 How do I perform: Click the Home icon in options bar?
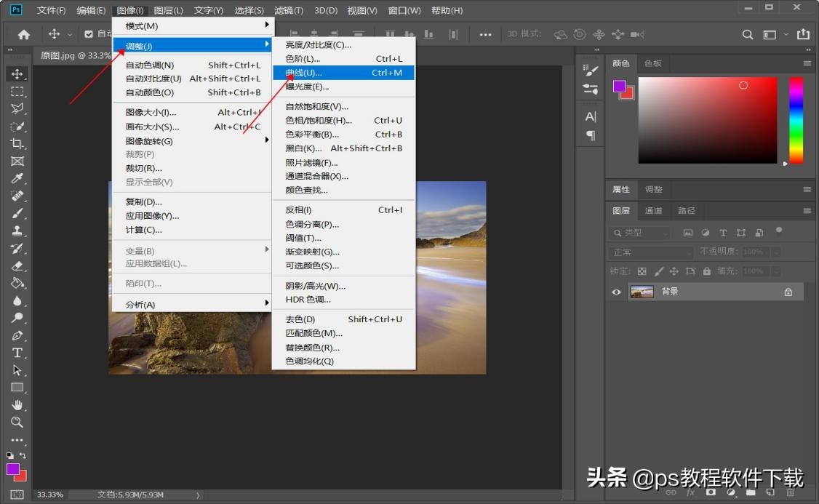click(x=23, y=34)
